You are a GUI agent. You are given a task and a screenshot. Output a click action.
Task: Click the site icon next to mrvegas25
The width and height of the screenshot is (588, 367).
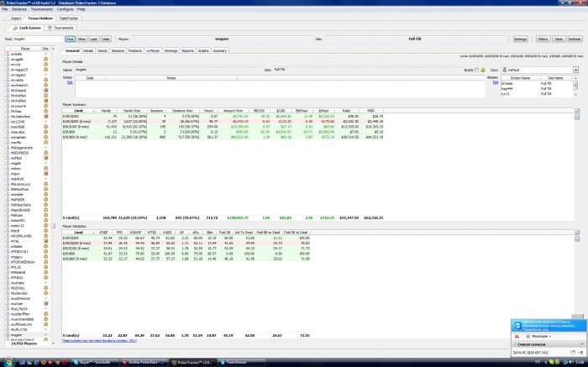point(45,70)
